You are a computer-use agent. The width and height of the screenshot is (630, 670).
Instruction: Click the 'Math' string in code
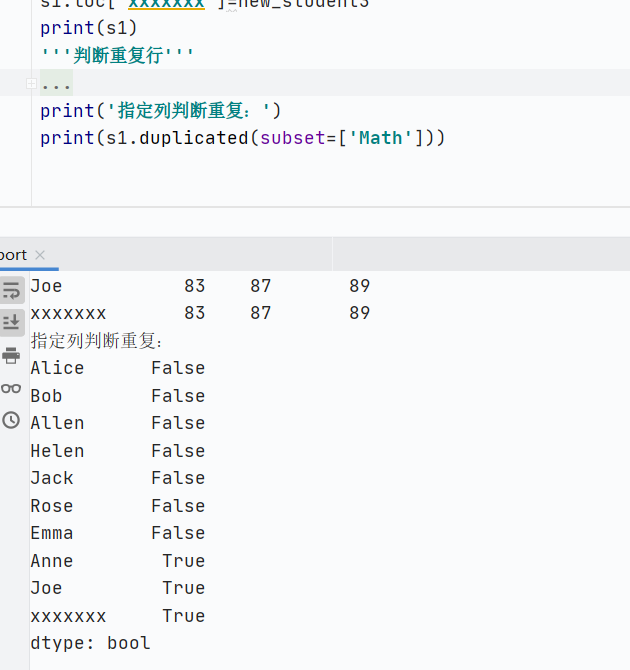(380, 138)
